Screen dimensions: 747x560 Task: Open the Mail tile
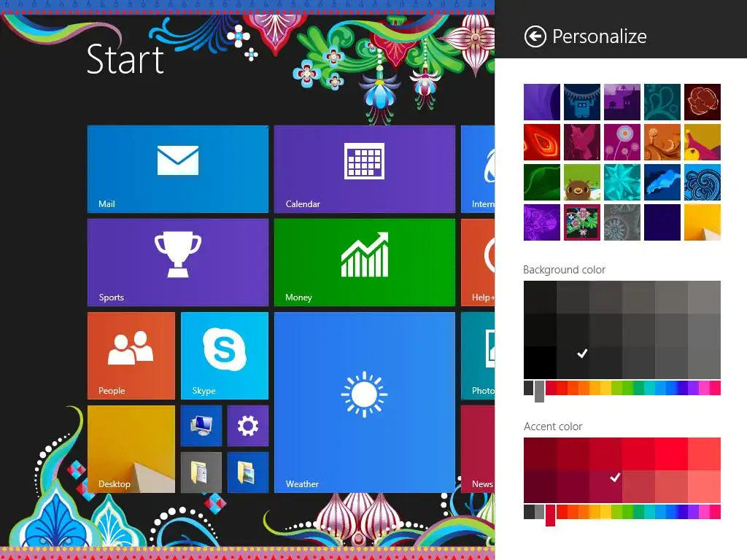178,169
